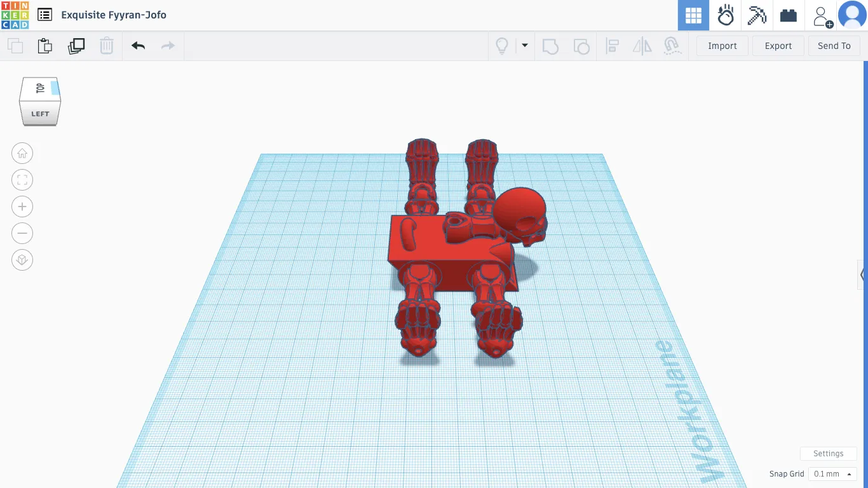Select the red skull head object
868x488 pixels.
coord(520,216)
